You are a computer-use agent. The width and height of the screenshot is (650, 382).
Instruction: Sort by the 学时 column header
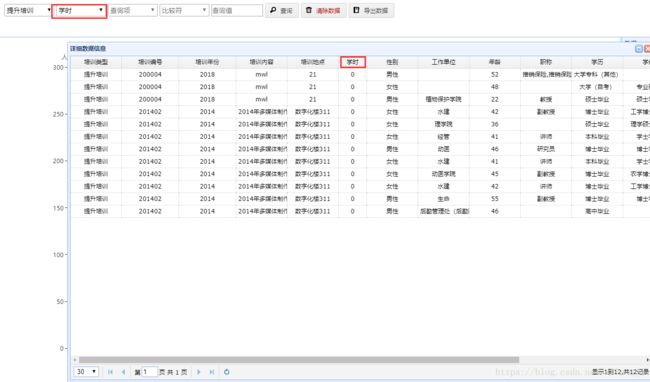[x=353, y=62]
